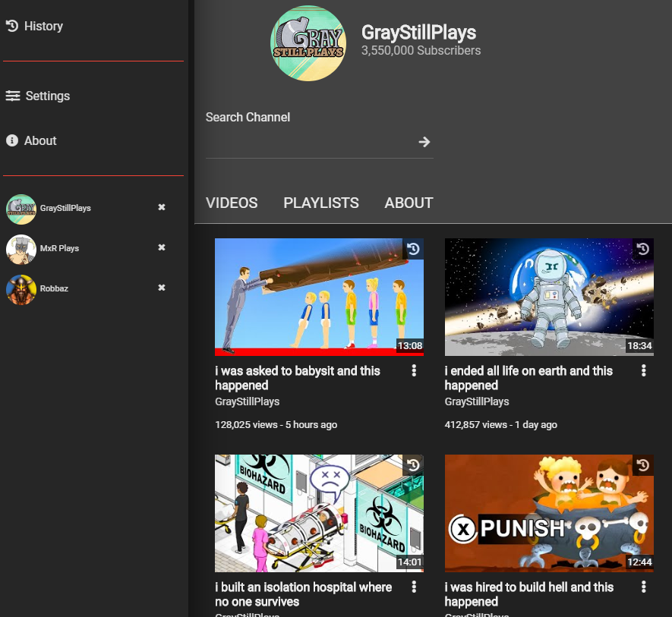Screen dimensions: 672x617
Task: Toggle watch-later icon on babysit thumbnail
Action: [x=413, y=249]
